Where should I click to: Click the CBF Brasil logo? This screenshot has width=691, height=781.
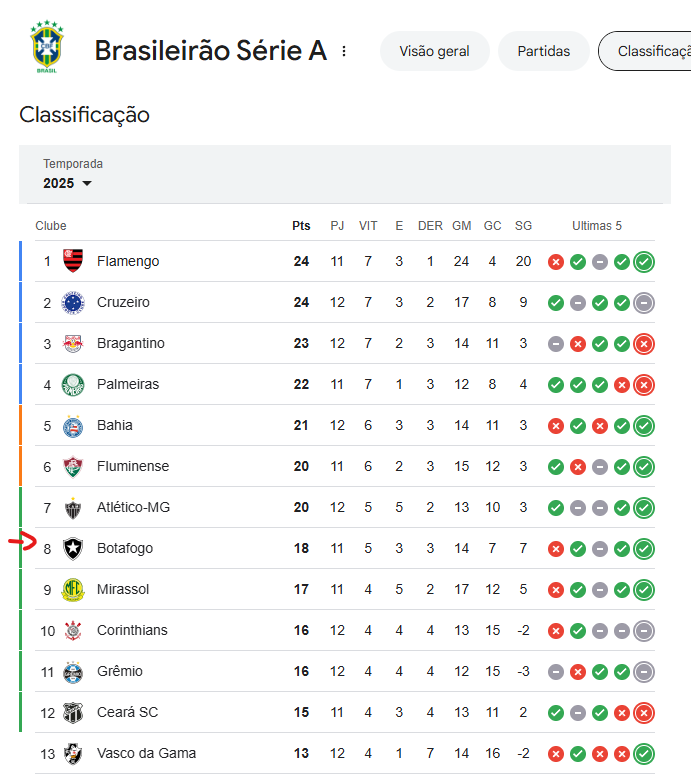(x=47, y=47)
